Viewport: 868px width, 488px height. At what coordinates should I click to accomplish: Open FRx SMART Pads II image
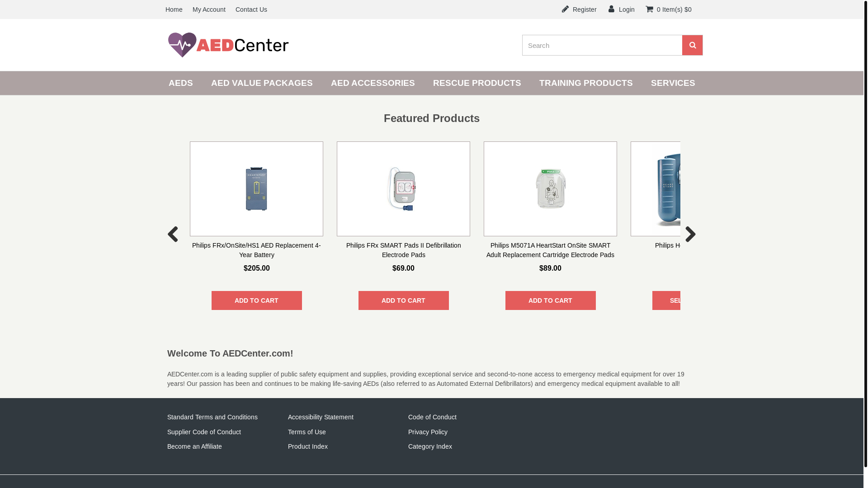[403, 189]
